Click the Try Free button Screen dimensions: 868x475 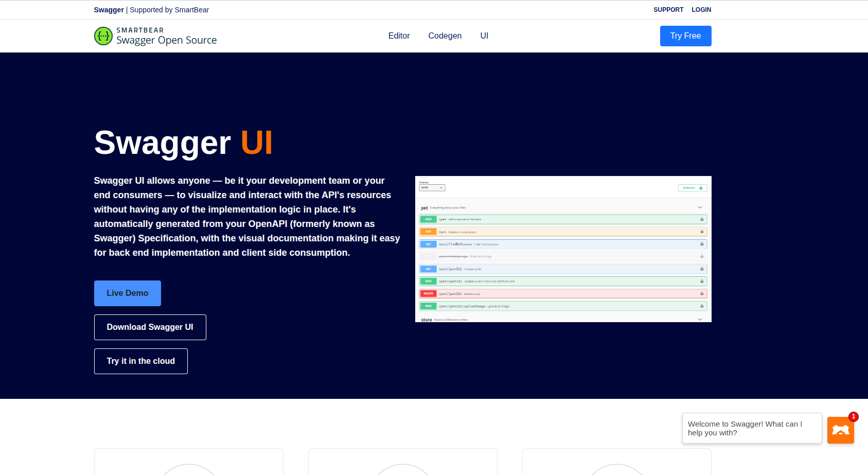tap(685, 36)
